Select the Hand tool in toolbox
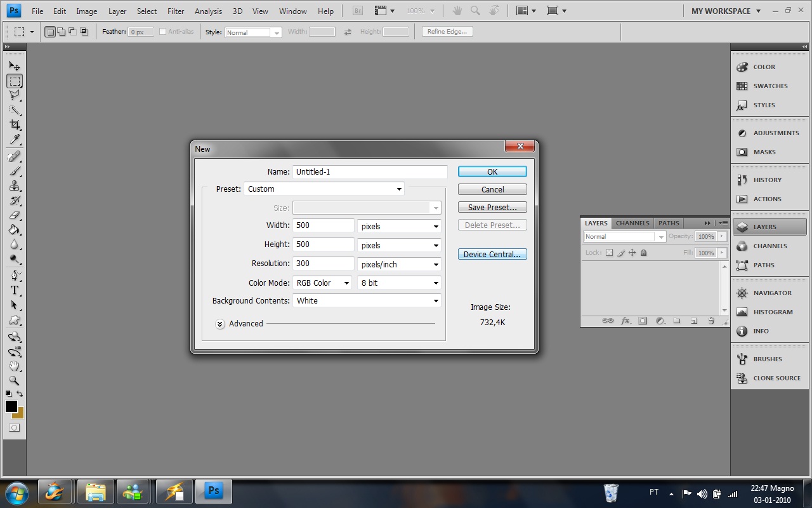Screen dimensions: 812x508 [x=15, y=366]
